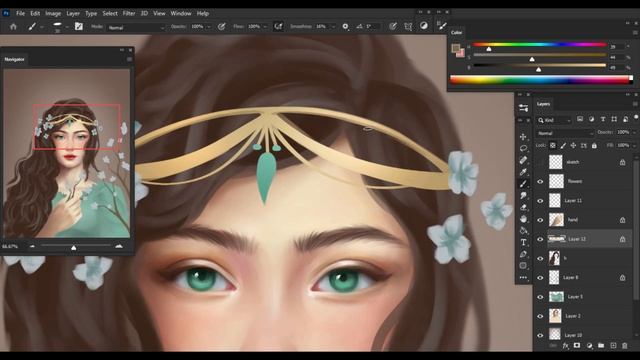The image size is (640, 360).
Task: Expand the layer Opacity dropdown
Action: tap(634, 132)
